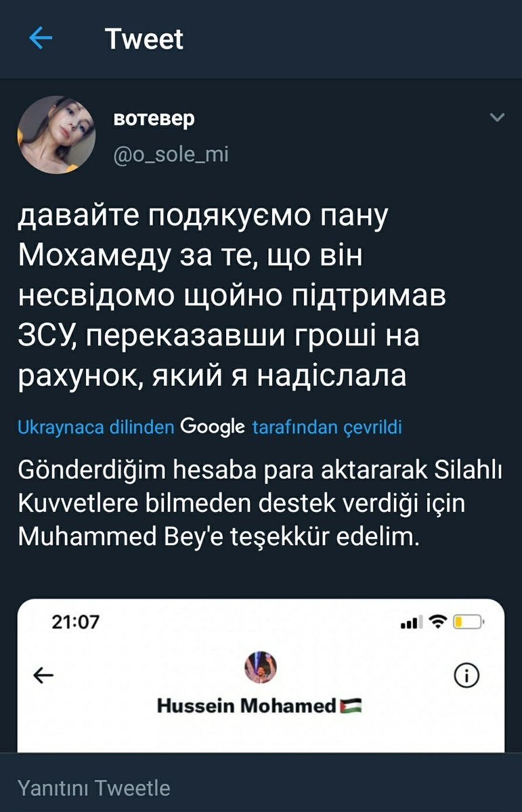
Task: Tap the Hussein Mohamed name label
Action: pyautogui.click(x=246, y=706)
